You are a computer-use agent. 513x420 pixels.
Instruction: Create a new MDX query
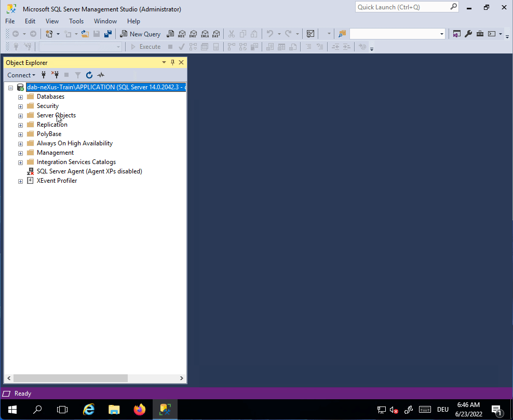click(x=182, y=34)
